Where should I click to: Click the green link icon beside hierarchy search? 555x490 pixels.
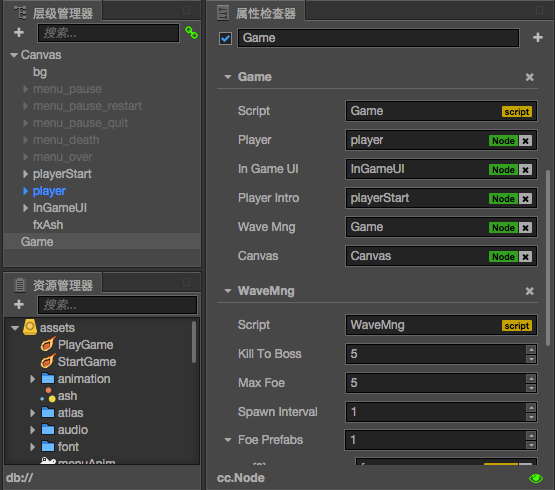191,33
